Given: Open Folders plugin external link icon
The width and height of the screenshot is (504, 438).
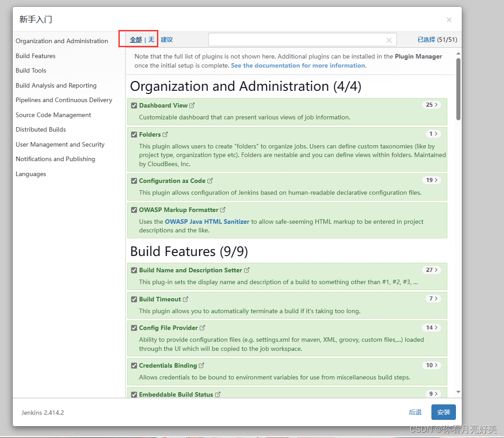Looking at the screenshot, I should tap(165, 134).
